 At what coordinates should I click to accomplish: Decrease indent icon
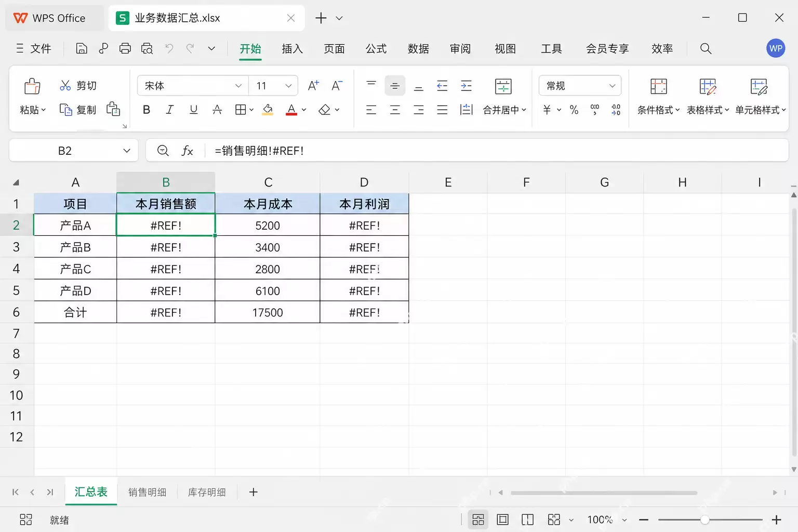coord(442,85)
